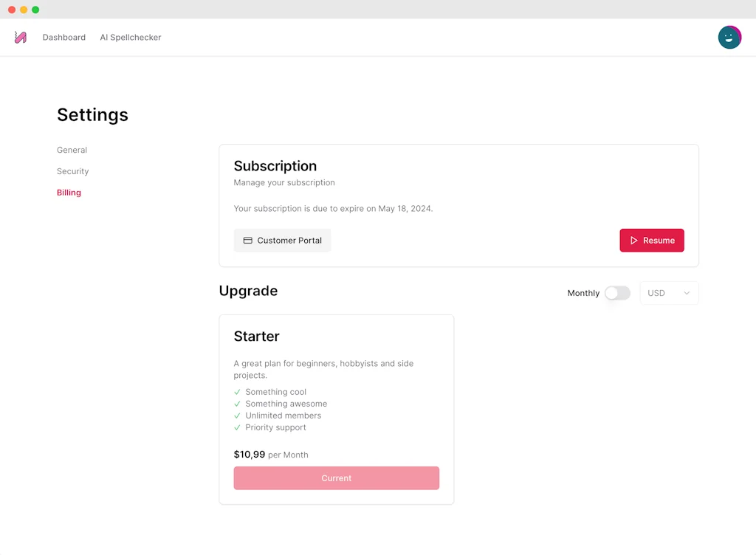Screen dimensions: 756x555
Task: Go to the Dashboard page
Action: pyautogui.click(x=63, y=37)
